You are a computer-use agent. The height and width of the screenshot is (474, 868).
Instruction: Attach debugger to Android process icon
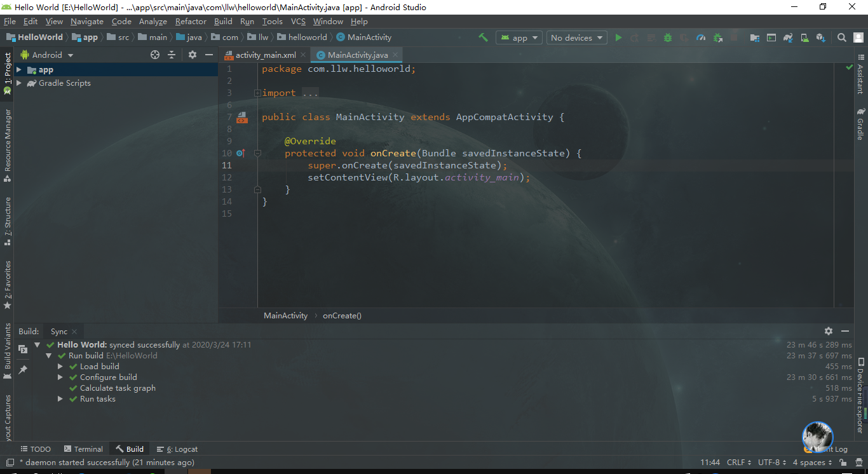(717, 37)
